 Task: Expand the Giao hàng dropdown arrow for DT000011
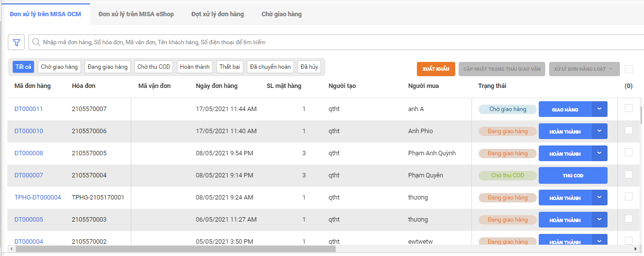[x=599, y=109]
